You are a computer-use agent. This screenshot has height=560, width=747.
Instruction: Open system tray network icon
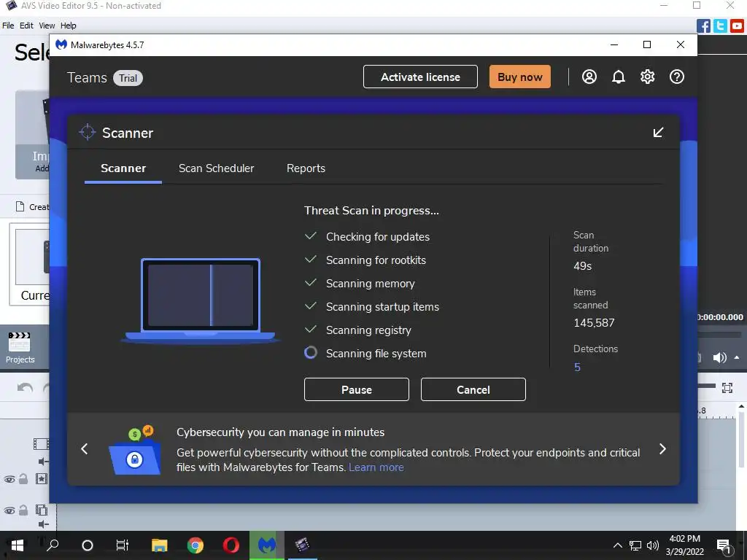tap(635, 545)
